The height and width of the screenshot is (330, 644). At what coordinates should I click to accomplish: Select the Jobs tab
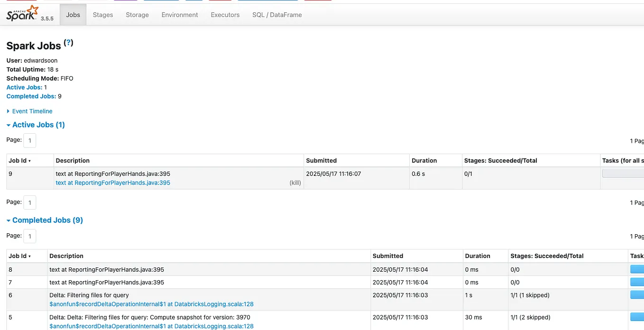(x=73, y=15)
